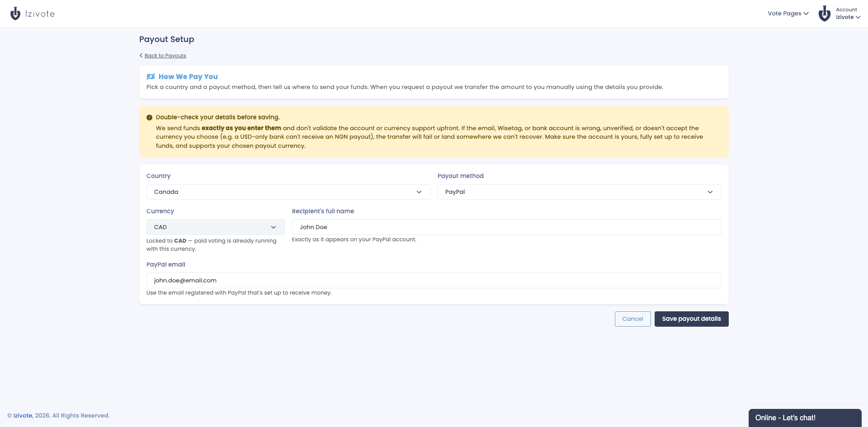
Task: Click Save payout details button
Action: (691, 319)
